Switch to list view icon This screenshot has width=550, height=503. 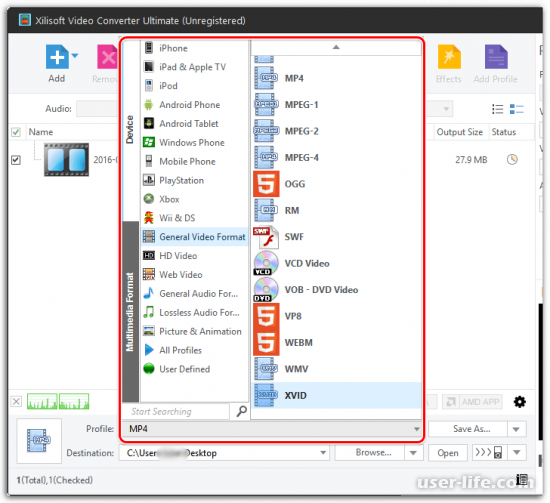click(497, 109)
